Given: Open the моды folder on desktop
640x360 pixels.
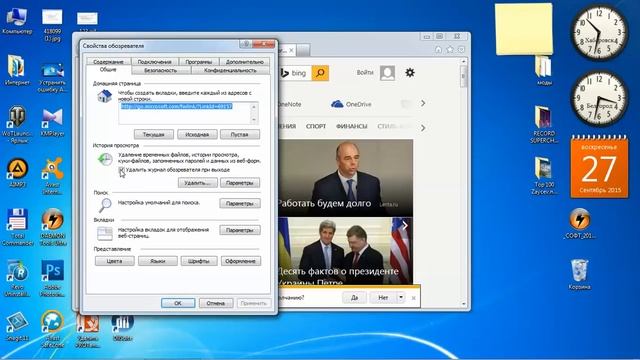Looking at the screenshot, I should pos(544,71).
